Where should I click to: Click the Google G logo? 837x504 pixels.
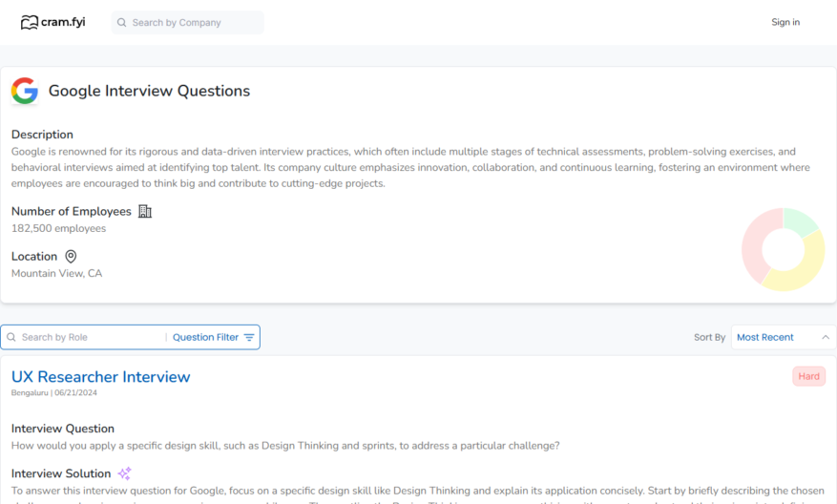coord(25,91)
